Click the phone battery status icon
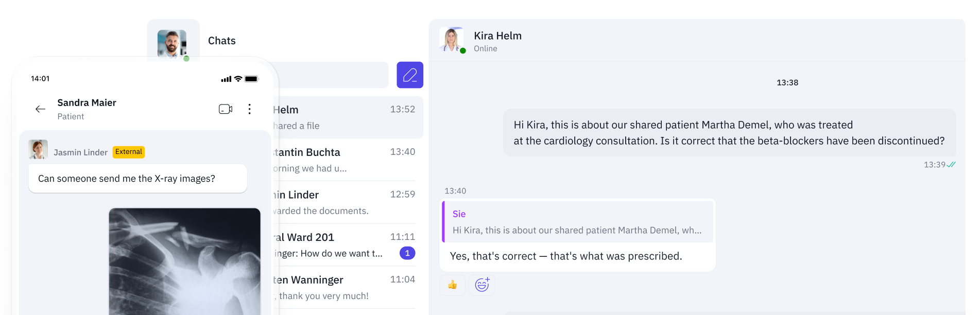980x315 pixels. click(251, 79)
